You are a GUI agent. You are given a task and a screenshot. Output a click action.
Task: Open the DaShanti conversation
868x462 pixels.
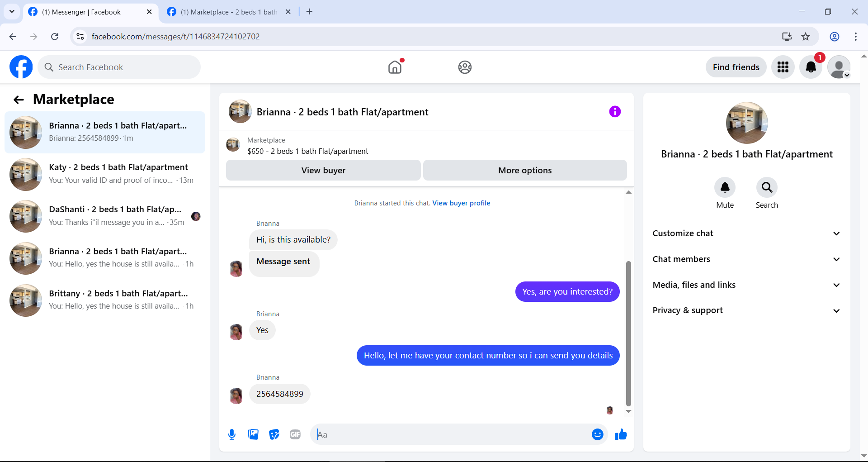click(105, 216)
